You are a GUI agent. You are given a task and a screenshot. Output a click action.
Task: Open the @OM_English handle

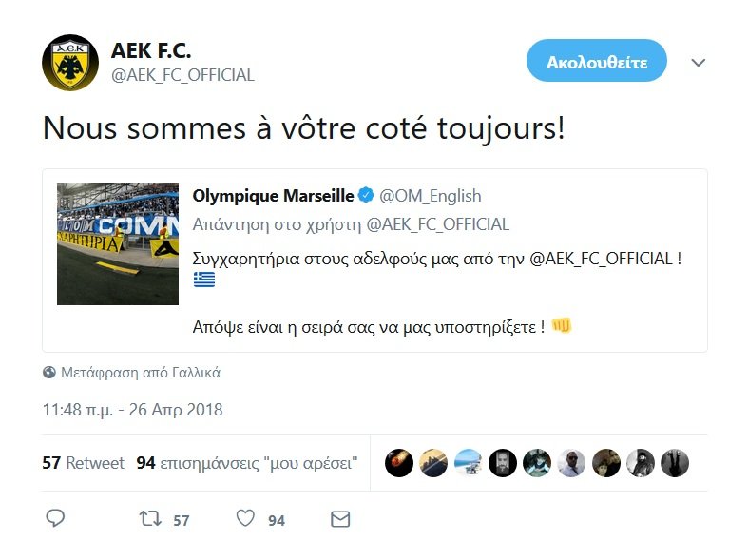(x=431, y=196)
